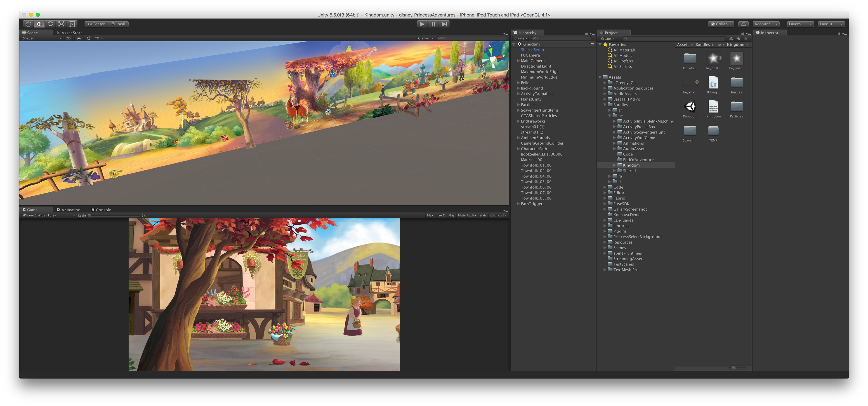Image resolution: width=868 pixels, height=406 pixels.
Task: Click the Pause button
Action: coord(433,24)
